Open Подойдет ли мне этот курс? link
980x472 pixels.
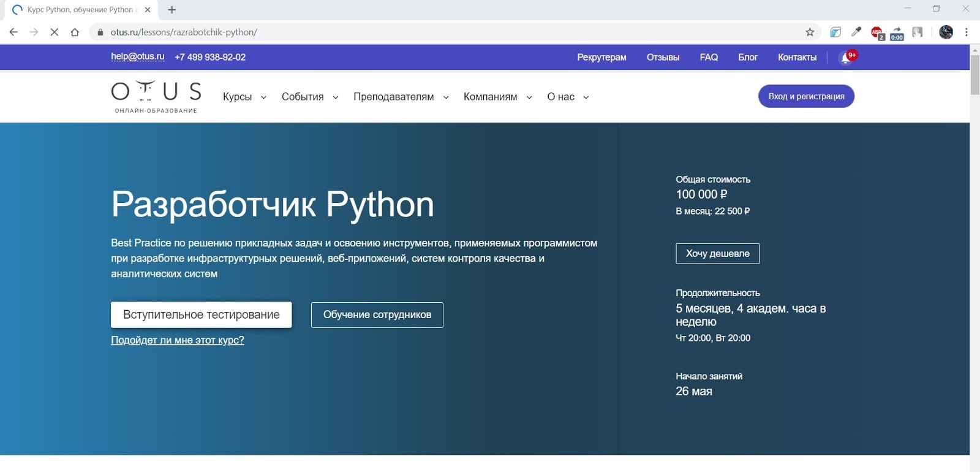[x=178, y=340]
